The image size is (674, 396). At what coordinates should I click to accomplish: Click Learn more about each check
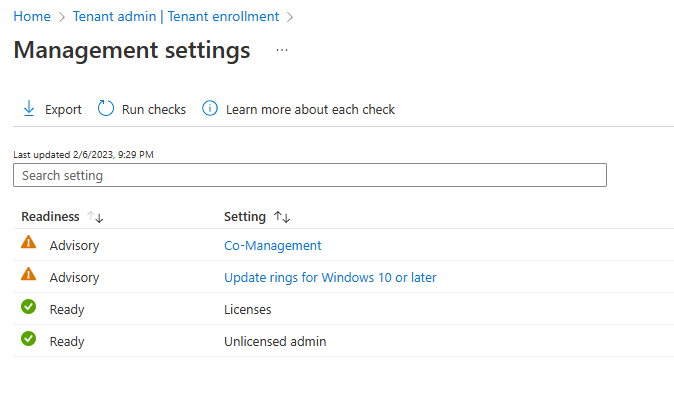pos(310,110)
